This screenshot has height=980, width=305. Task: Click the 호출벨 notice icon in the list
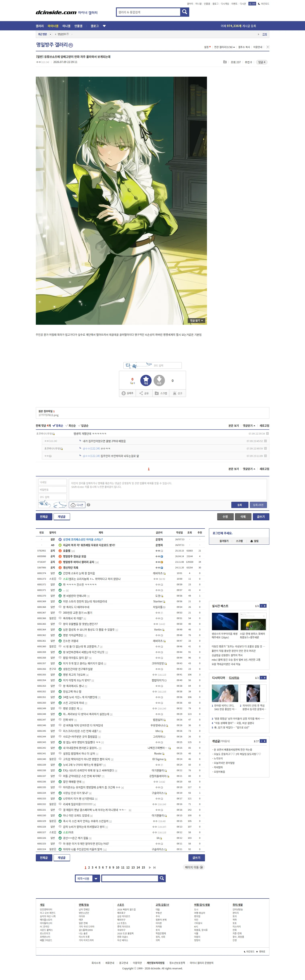click(60, 551)
